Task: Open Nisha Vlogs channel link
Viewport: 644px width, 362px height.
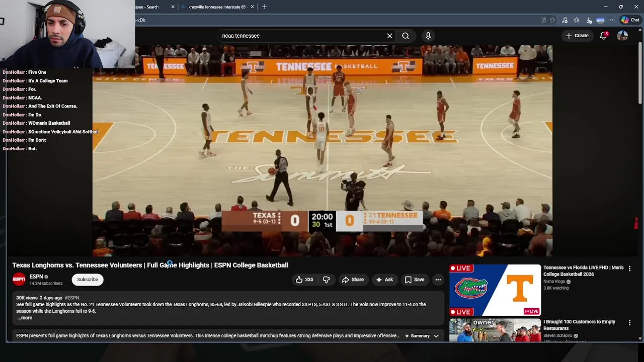Action: coord(554,282)
